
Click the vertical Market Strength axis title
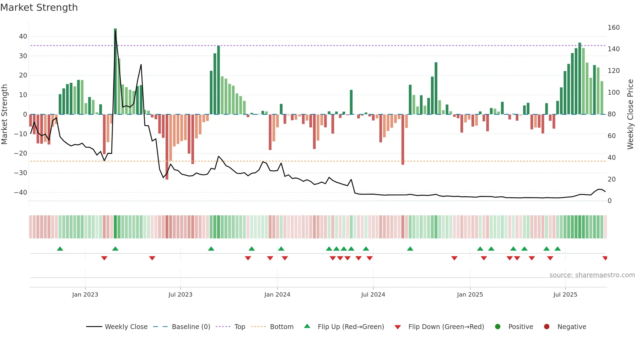[4, 114]
